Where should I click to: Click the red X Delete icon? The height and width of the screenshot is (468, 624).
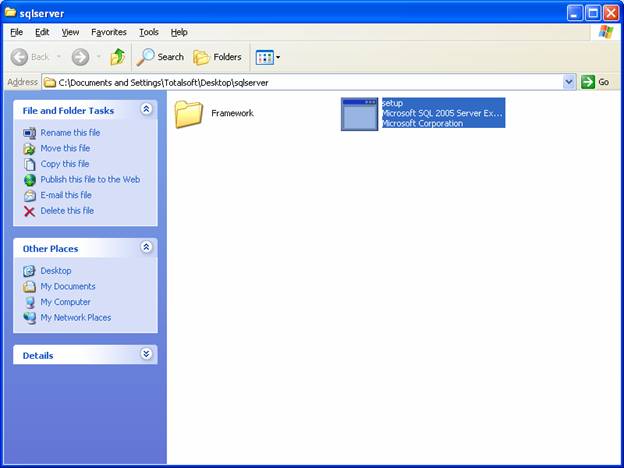coord(29,211)
